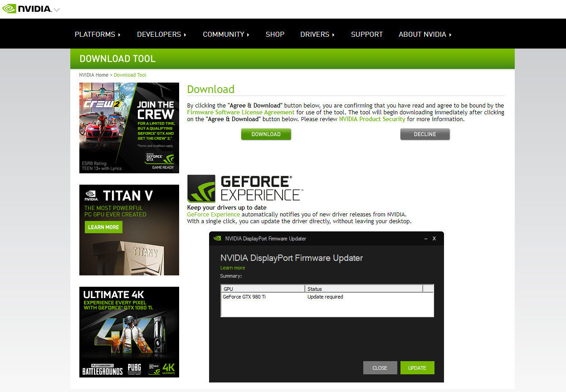Open the COMMUNITY menu
Image resolution: width=566 pixels, height=392 pixels.
[226, 34]
